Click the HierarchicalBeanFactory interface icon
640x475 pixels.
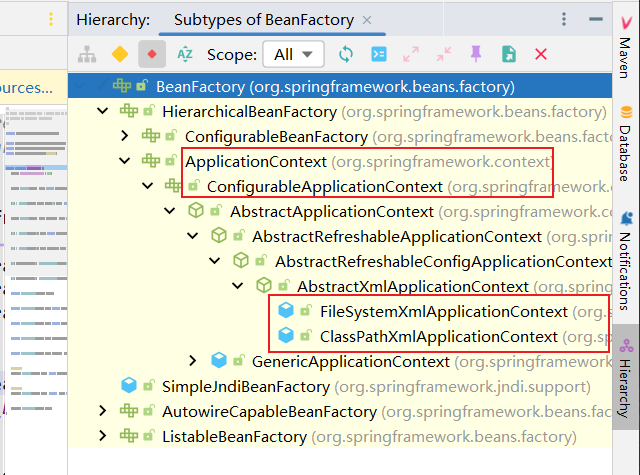tap(129, 111)
